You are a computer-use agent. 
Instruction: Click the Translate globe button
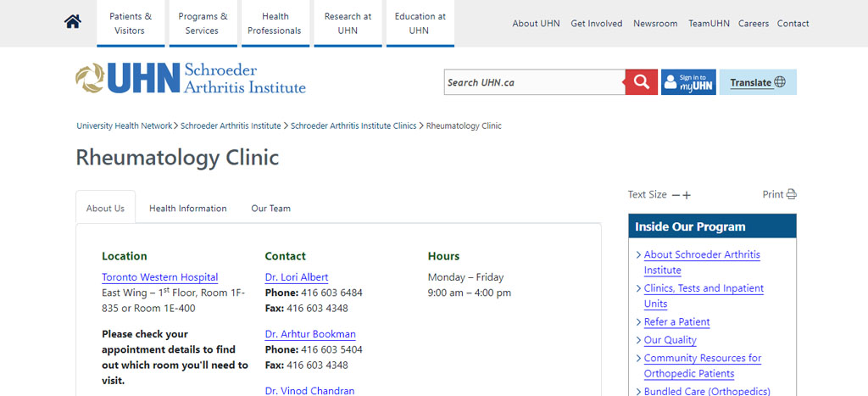coord(758,82)
